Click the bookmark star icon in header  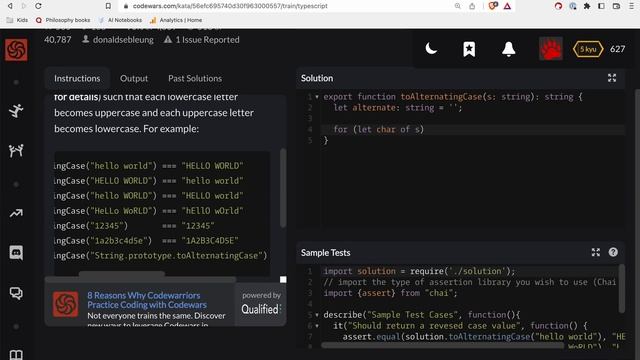click(469, 49)
